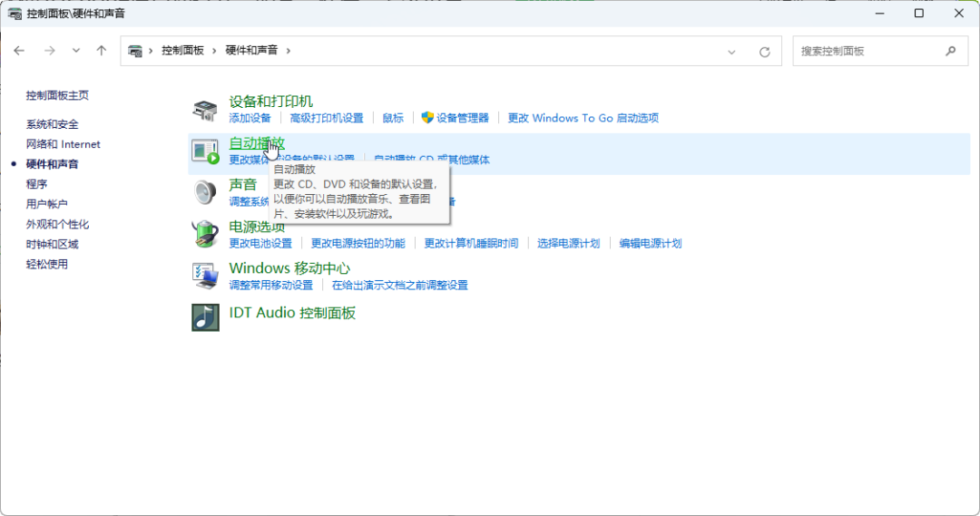Screen dimensions: 980x516
Task: Click the search magnifier icon
Action: tap(951, 51)
